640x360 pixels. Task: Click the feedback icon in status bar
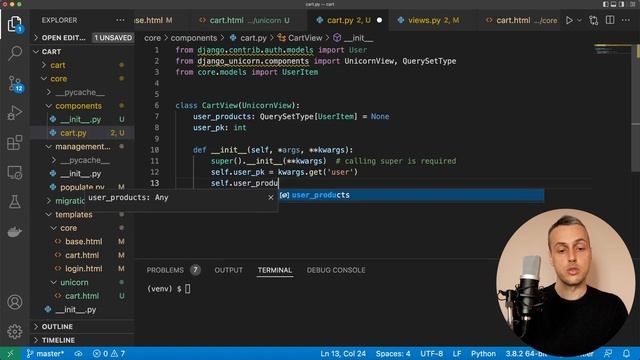point(608,353)
